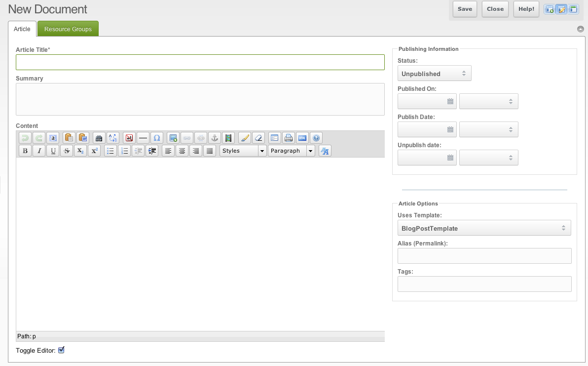Save the new document
The height and width of the screenshot is (366, 588).
click(x=464, y=9)
